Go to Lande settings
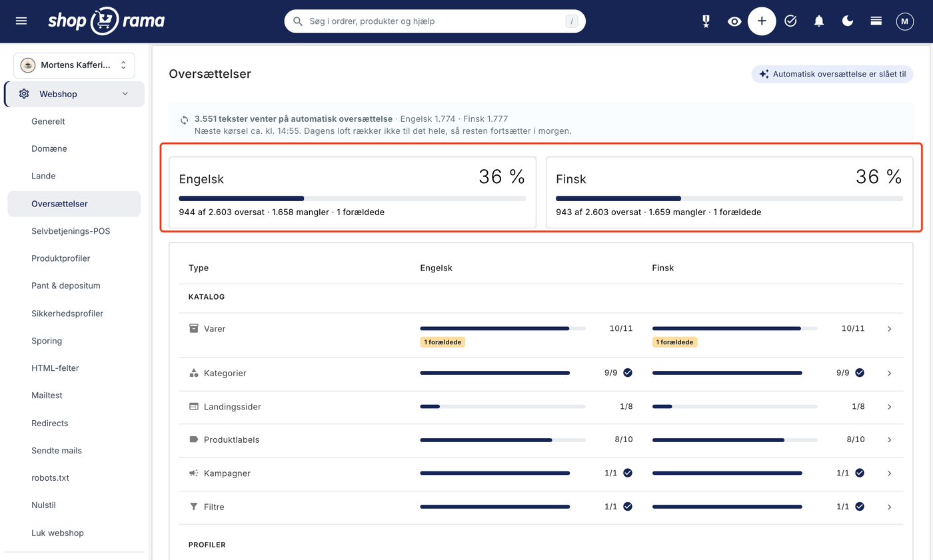This screenshot has width=933, height=560. coord(43,176)
